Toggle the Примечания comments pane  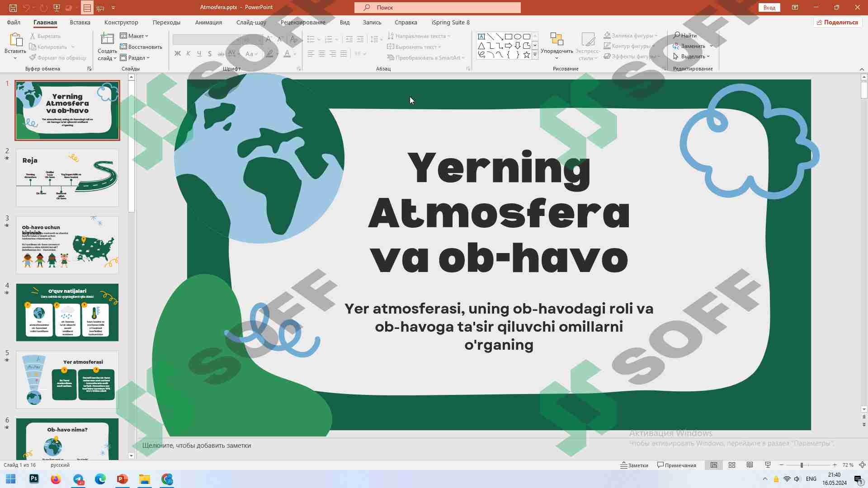pyautogui.click(x=677, y=465)
